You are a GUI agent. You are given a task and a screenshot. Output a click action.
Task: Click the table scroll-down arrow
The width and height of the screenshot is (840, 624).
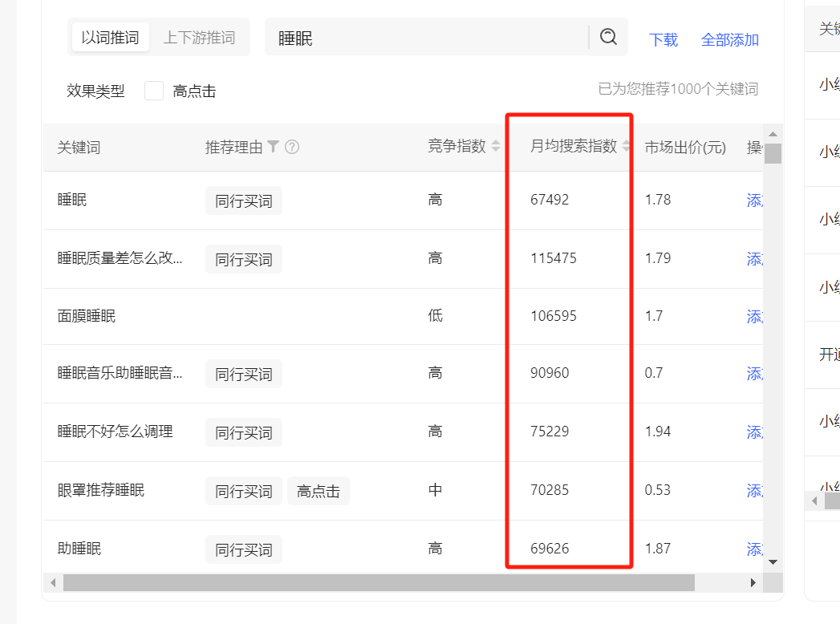click(773, 562)
